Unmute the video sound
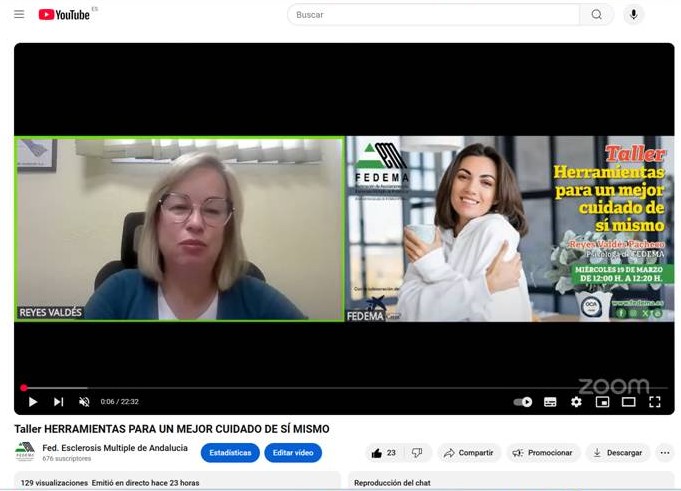The height and width of the screenshot is (491, 681). pos(84,402)
